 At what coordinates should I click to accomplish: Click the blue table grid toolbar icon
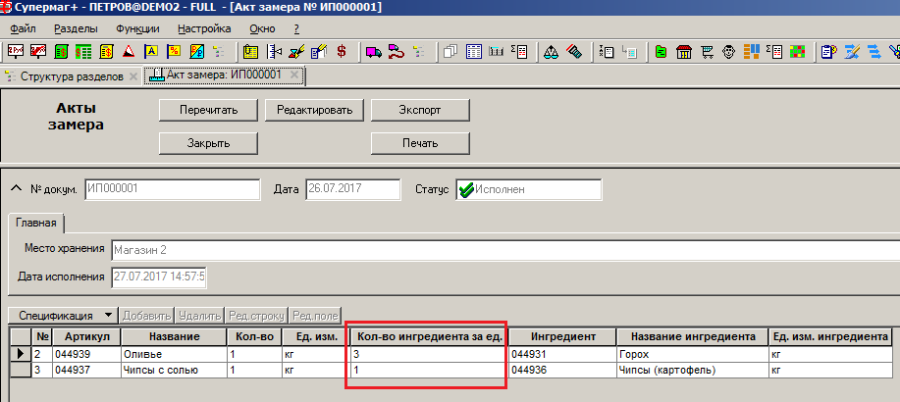coord(474,52)
